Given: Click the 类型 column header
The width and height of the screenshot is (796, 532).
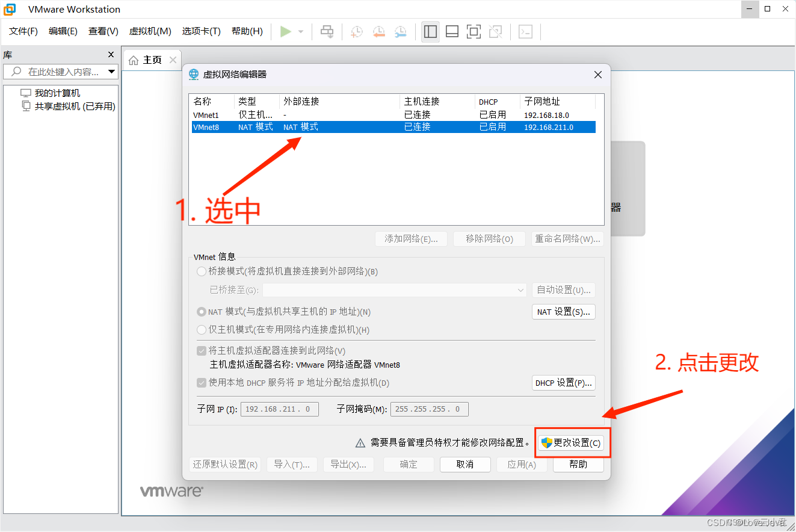Looking at the screenshot, I should coord(257,102).
